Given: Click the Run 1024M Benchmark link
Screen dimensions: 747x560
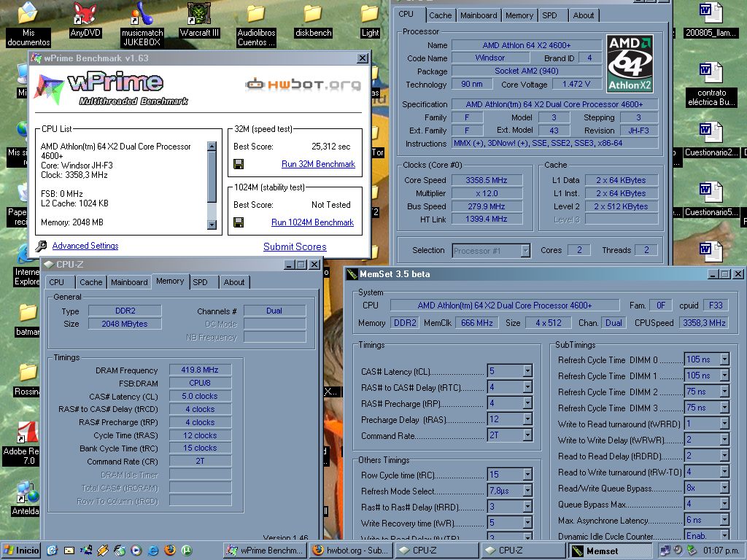Looking at the screenshot, I should pyautogui.click(x=312, y=222).
